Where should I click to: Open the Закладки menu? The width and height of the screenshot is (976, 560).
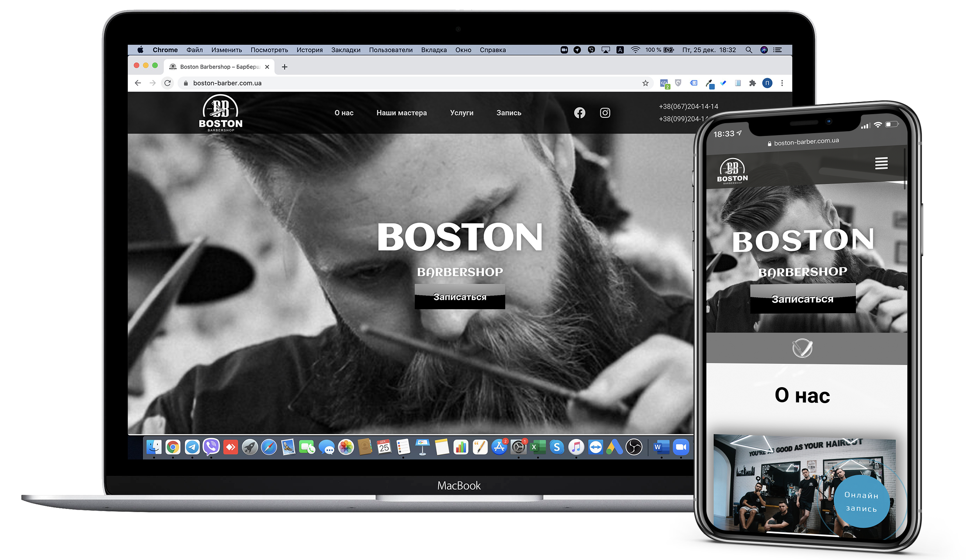coord(346,50)
